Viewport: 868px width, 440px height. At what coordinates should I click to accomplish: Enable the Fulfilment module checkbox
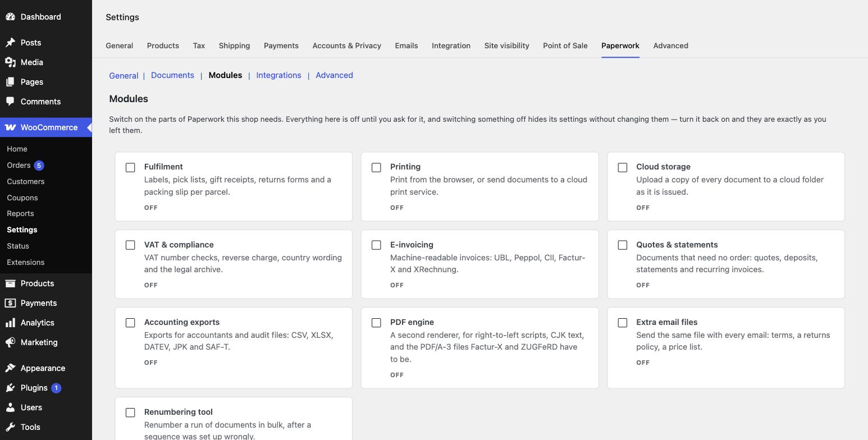(130, 167)
